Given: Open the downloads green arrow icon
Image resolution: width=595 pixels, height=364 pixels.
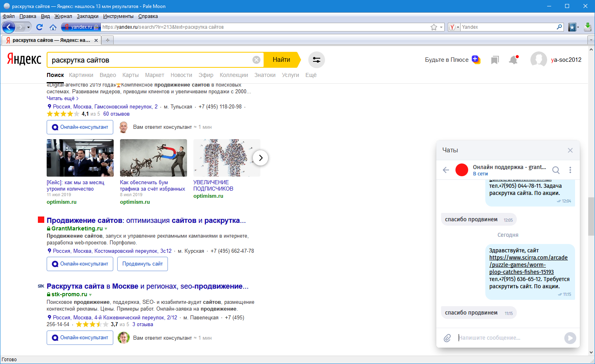Looking at the screenshot, I should 587,27.
